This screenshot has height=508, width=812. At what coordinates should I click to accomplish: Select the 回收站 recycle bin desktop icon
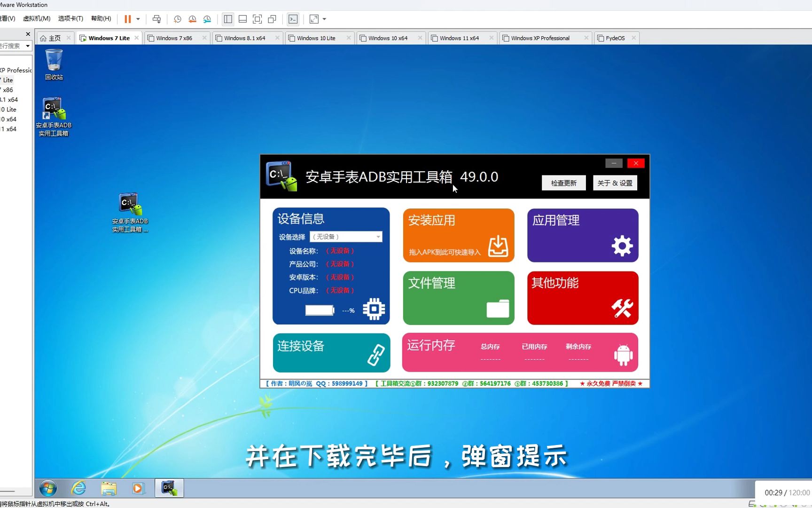54,64
